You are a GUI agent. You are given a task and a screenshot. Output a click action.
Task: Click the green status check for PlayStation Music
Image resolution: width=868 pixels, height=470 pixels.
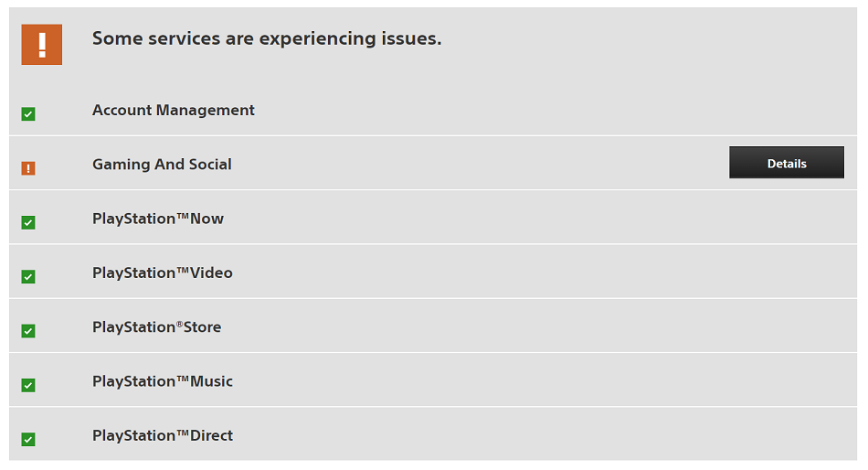click(x=28, y=385)
